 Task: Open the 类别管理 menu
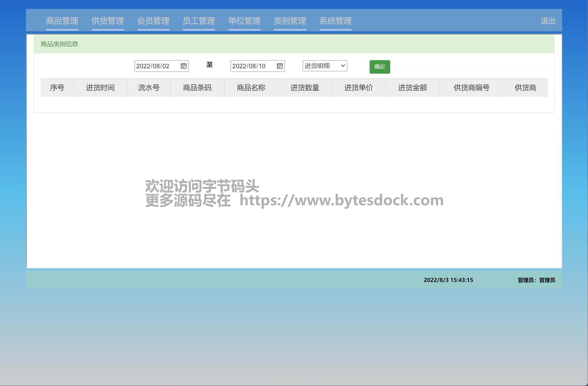[x=290, y=21]
